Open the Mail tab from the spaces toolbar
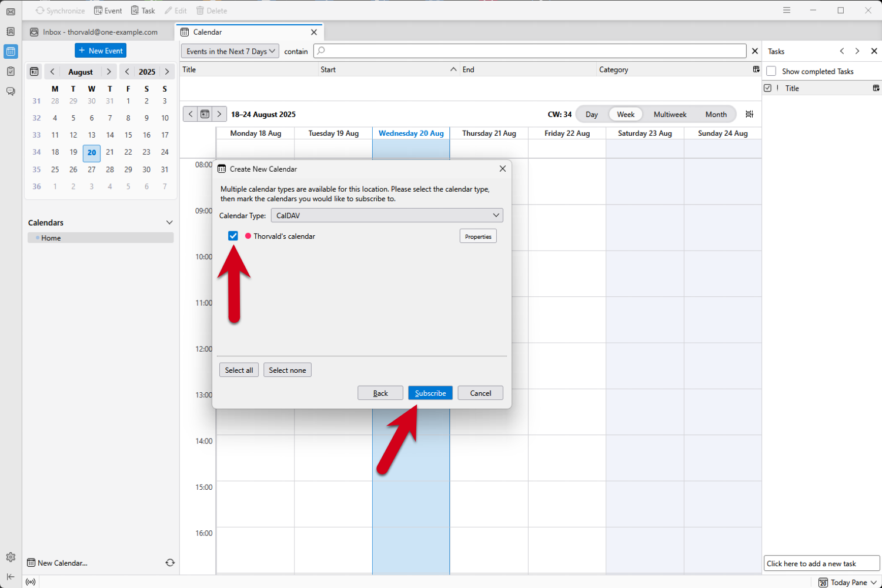 11,12
